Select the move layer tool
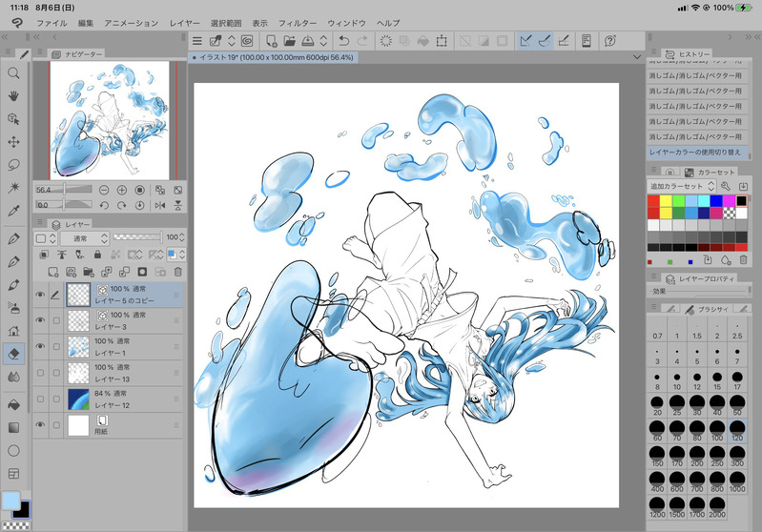762x532 pixels. click(x=13, y=142)
